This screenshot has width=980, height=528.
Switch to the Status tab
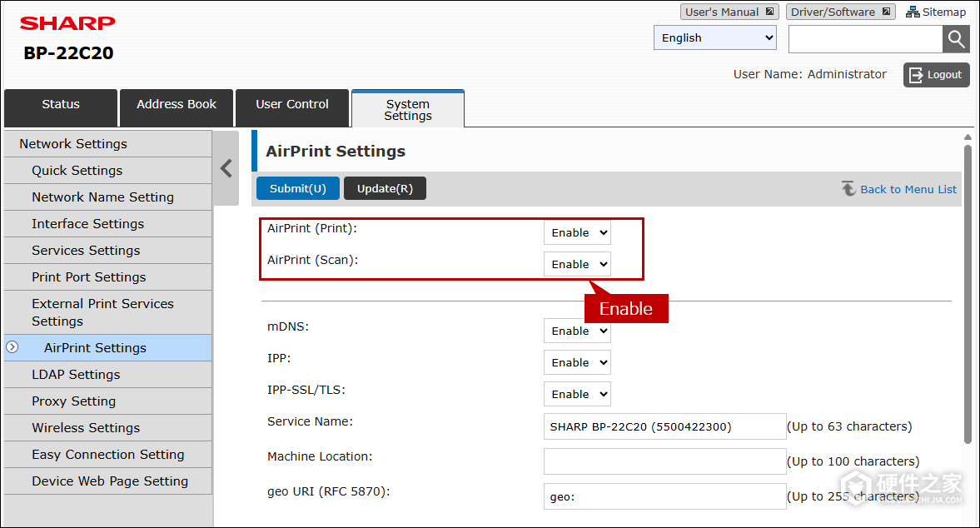click(61, 108)
